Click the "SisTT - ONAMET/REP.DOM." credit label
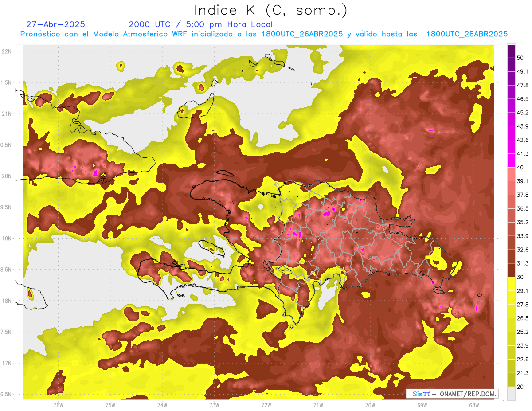 click(x=451, y=394)
